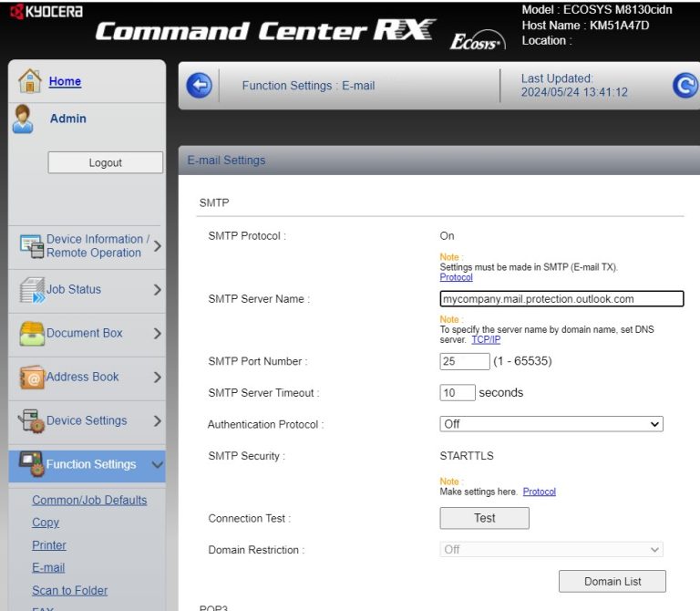
Task: Open Common/Job Defaults submenu item
Action: (x=89, y=500)
